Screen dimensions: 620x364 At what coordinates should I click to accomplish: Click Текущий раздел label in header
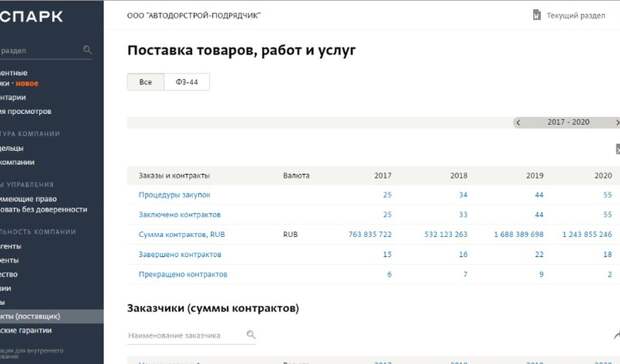click(576, 15)
